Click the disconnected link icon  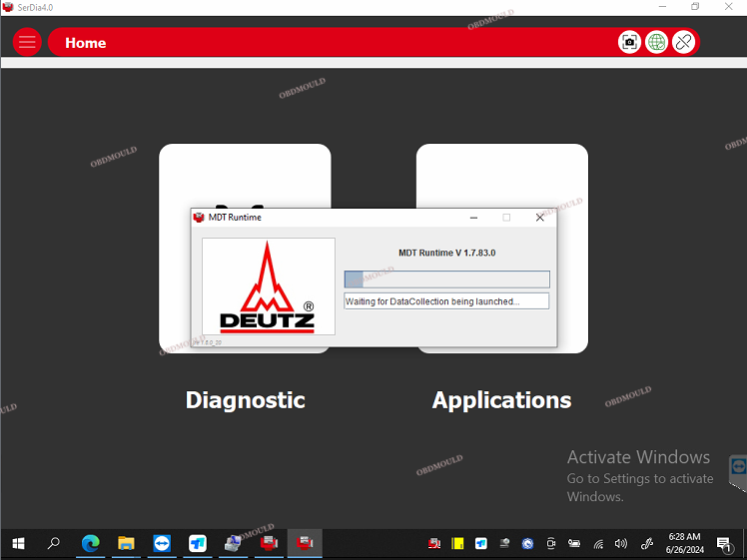[683, 42]
